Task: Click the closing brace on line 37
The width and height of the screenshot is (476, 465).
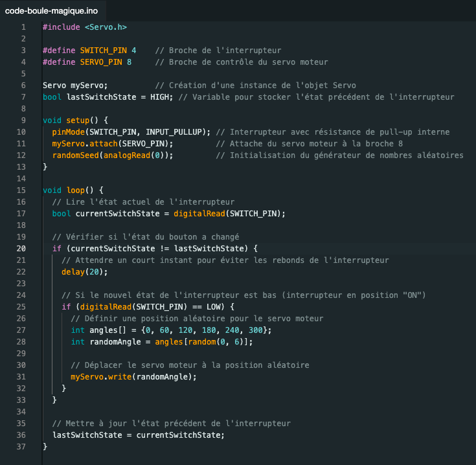Action: point(45,447)
